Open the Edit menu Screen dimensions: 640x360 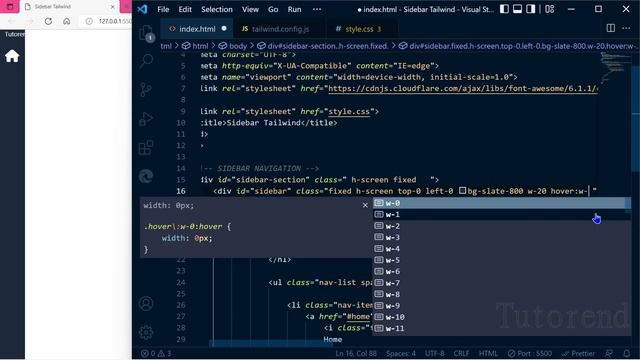(185, 9)
